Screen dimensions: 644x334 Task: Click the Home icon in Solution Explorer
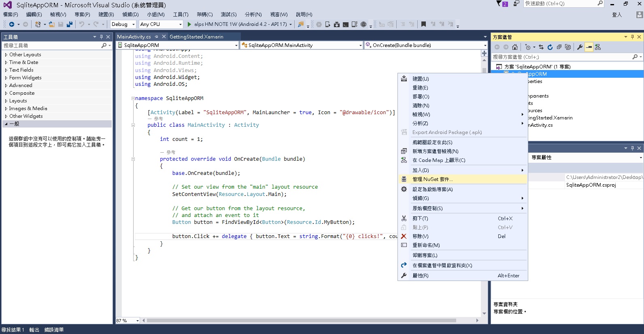tap(515, 47)
